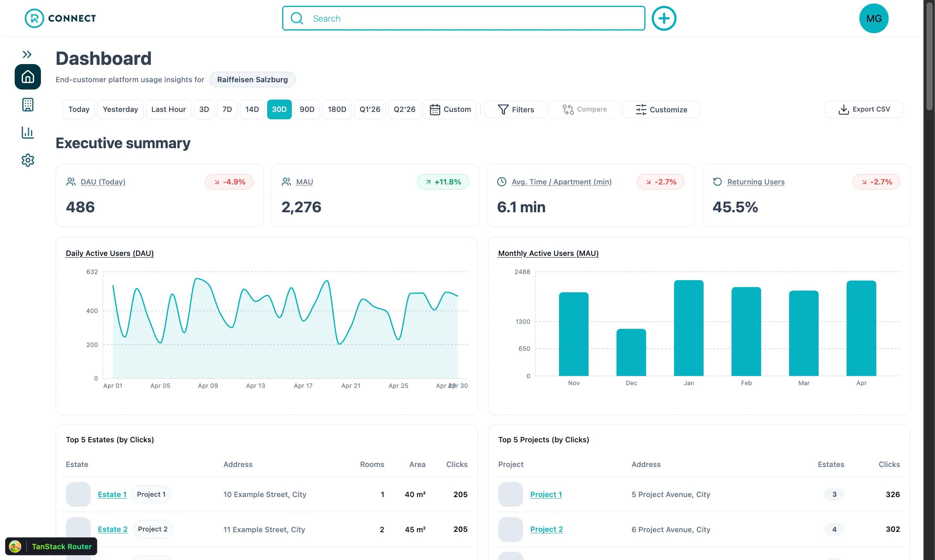Select the Q1'26 quarter tab
Image resolution: width=935 pixels, height=560 pixels.
[370, 109]
